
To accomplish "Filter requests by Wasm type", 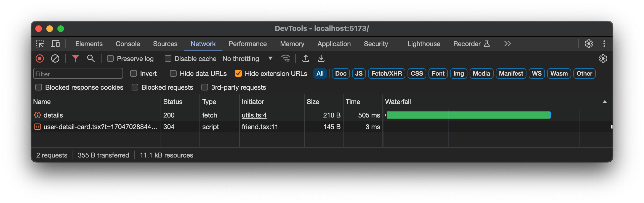I will point(559,73).
